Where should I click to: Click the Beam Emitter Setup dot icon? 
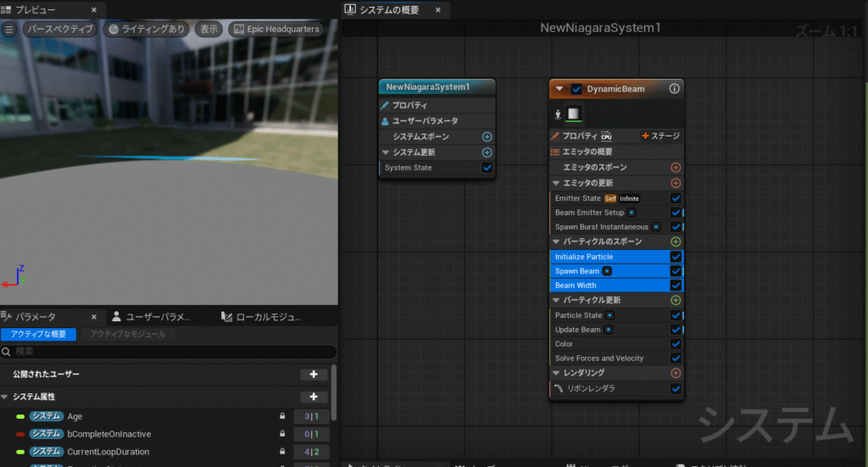[632, 213]
